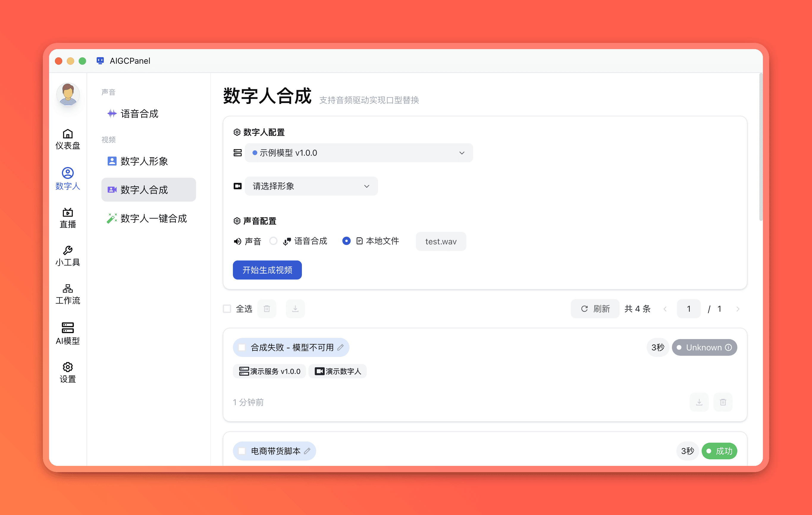Click the page number input showing 1

(x=689, y=309)
